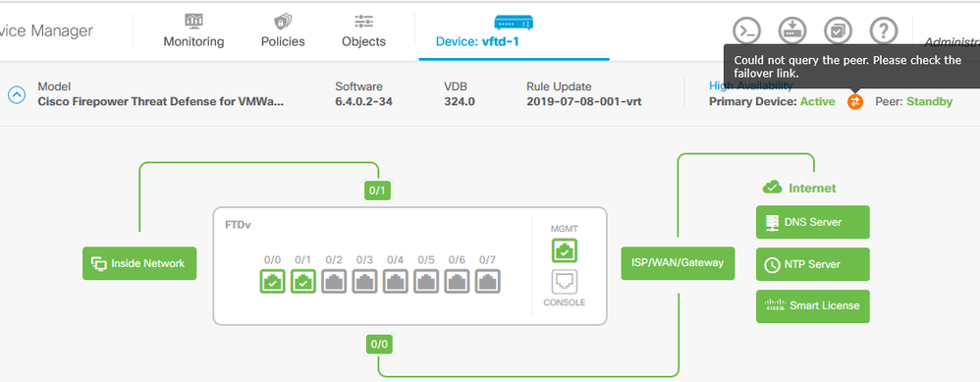Select the ISP/WAN/Gateway box
Image resolution: width=980 pixels, height=382 pixels.
[x=679, y=262]
